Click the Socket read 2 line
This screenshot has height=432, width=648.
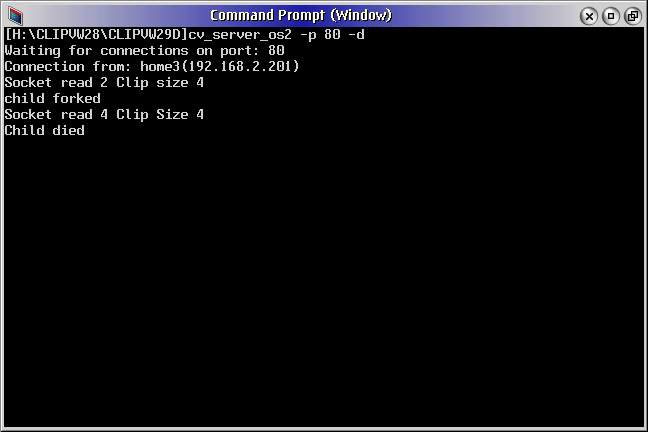click(x=104, y=83)
